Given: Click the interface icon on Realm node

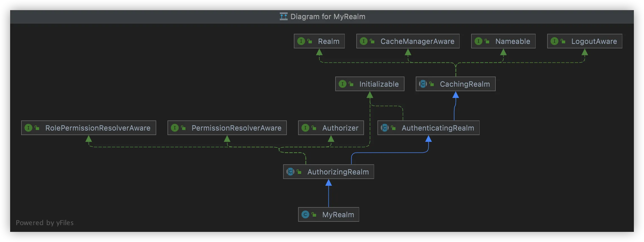Looking at the screenshot, I should [x=301, y=41].
